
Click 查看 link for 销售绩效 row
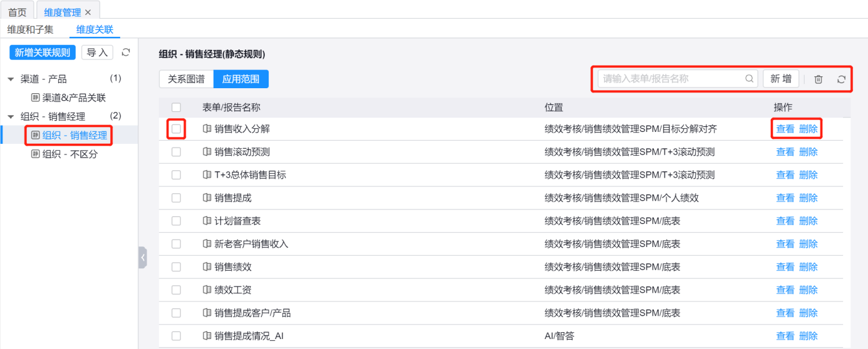point(785,267)
